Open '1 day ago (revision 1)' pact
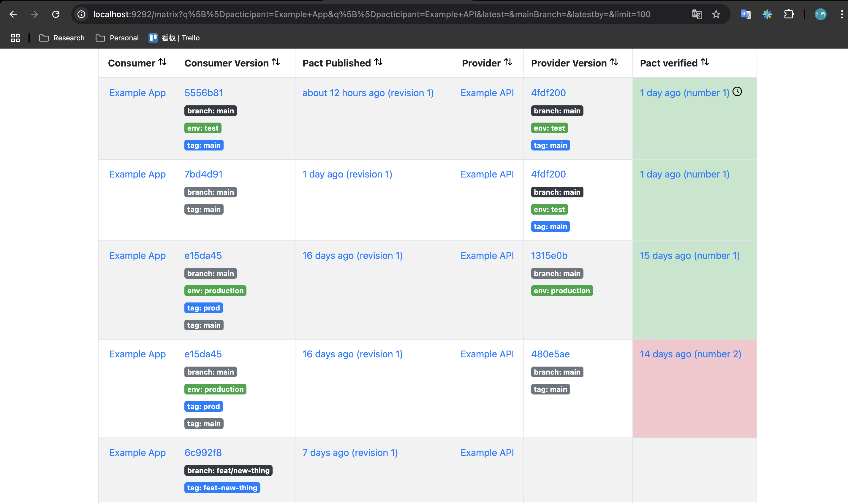The height and width of the screenshot is (504, 848). pos(347,174)
